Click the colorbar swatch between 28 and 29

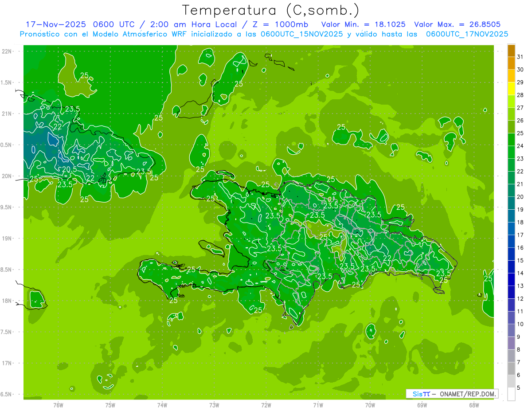click(511, 89)
